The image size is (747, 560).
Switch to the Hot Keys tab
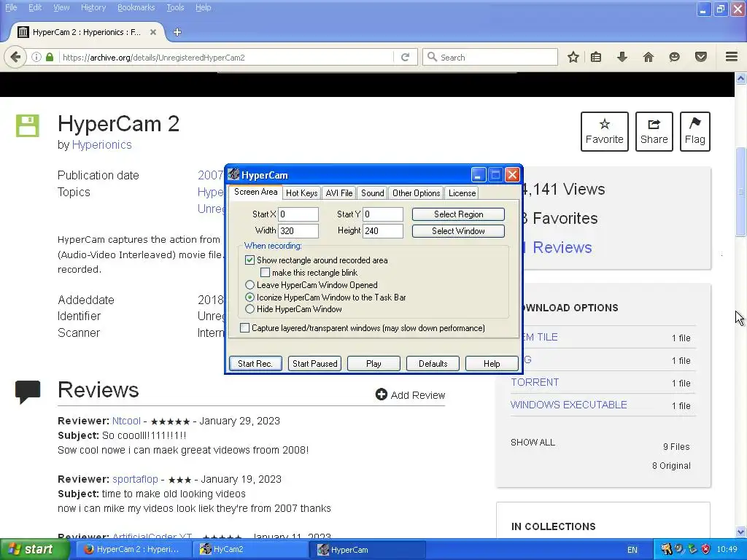coord(301,192)
